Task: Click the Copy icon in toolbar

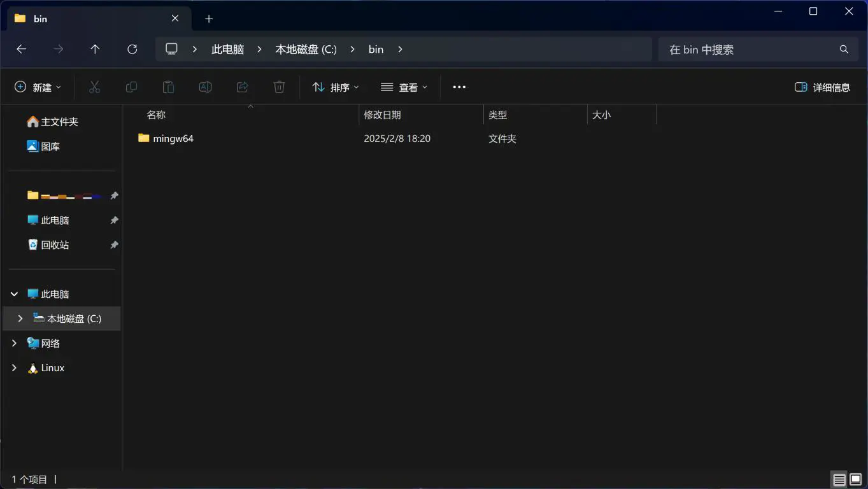Action: tap(131, 87)
